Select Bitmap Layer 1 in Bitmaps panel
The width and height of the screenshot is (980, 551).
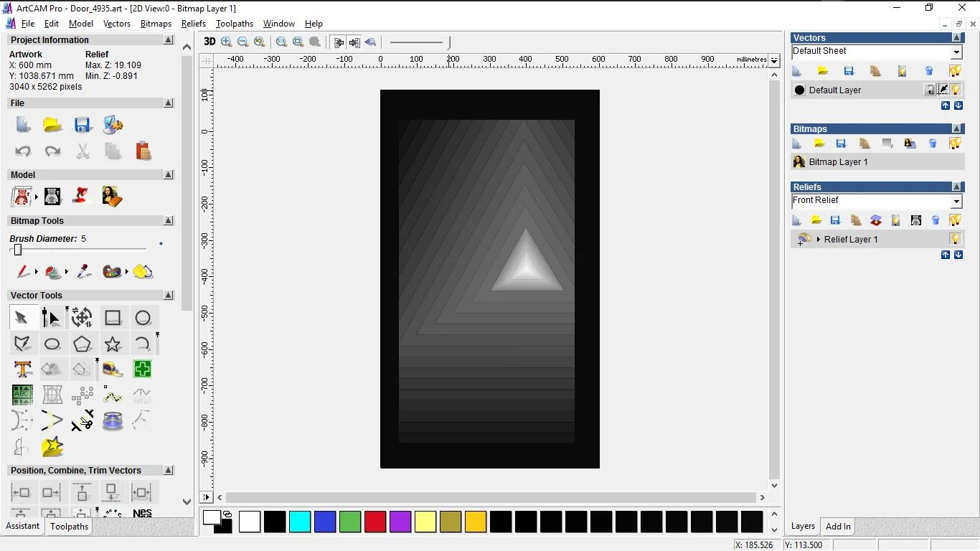pyautogui.click(x=838, y=162)
